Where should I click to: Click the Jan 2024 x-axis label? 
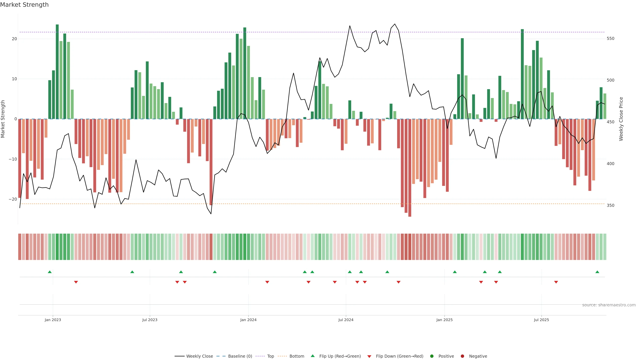coord(248,320)
